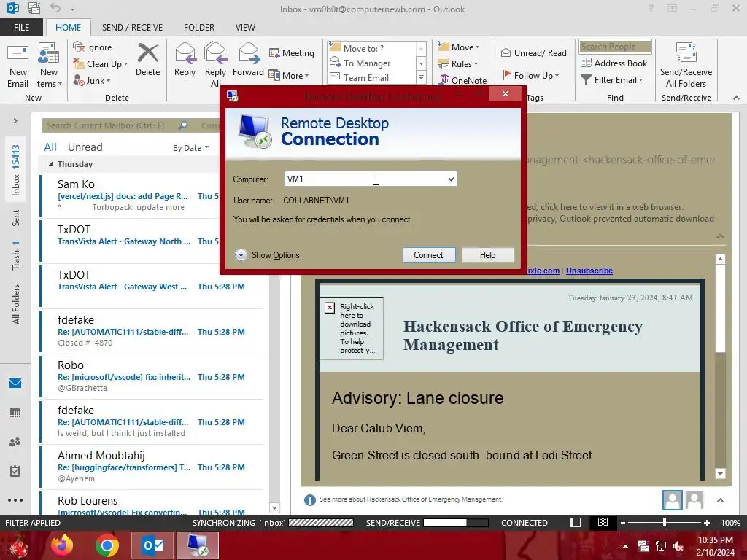
Task: Open the Junk dropdown
Action: pos(92,80)
